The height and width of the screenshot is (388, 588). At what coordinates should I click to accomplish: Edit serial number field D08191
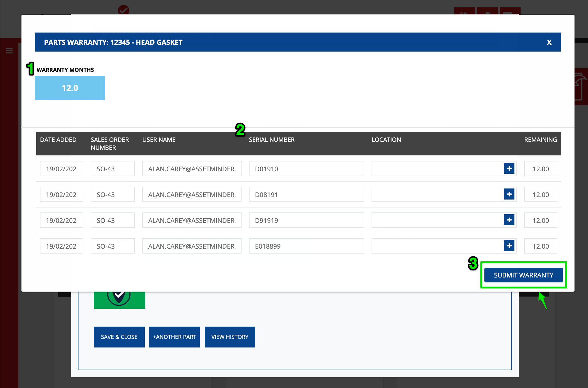tap(307, 194)
